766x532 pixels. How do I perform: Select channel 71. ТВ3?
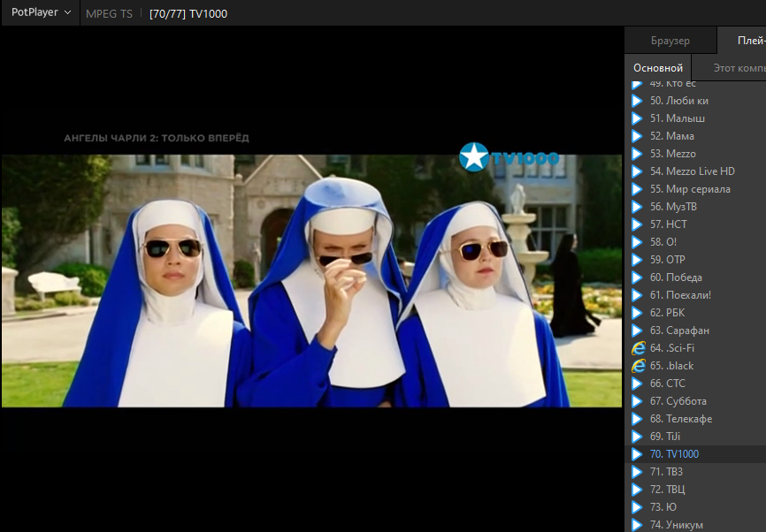point(695,472)
